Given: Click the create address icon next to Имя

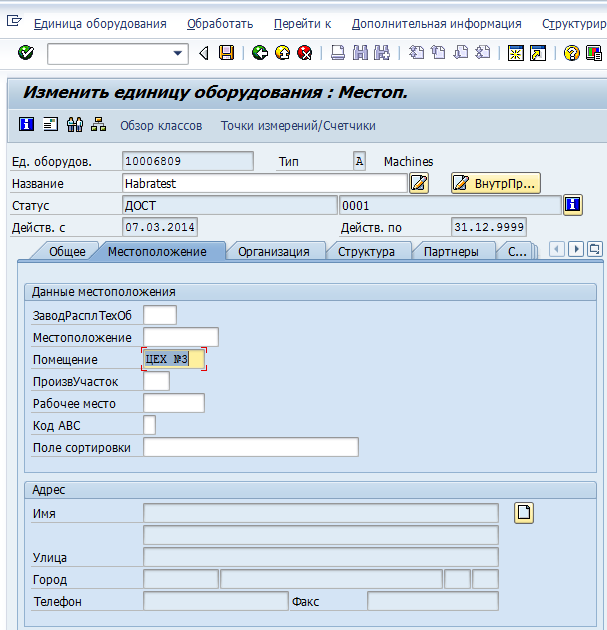Looking at the screenshot, I should (524, 513).
